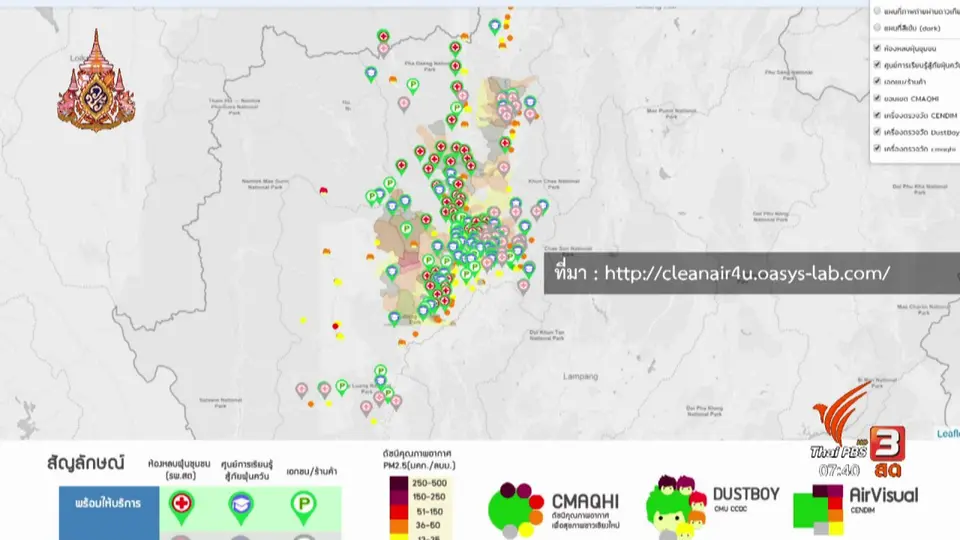Screen dimensions: 960x540
Task: Click the DUSTBOY cartoon faces logo
Action: click(x=676, y=507)
